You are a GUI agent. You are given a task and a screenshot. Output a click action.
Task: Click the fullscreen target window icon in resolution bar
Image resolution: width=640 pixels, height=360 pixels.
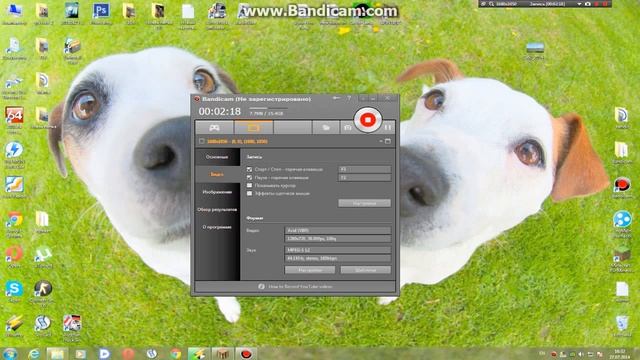pos(388,141)
